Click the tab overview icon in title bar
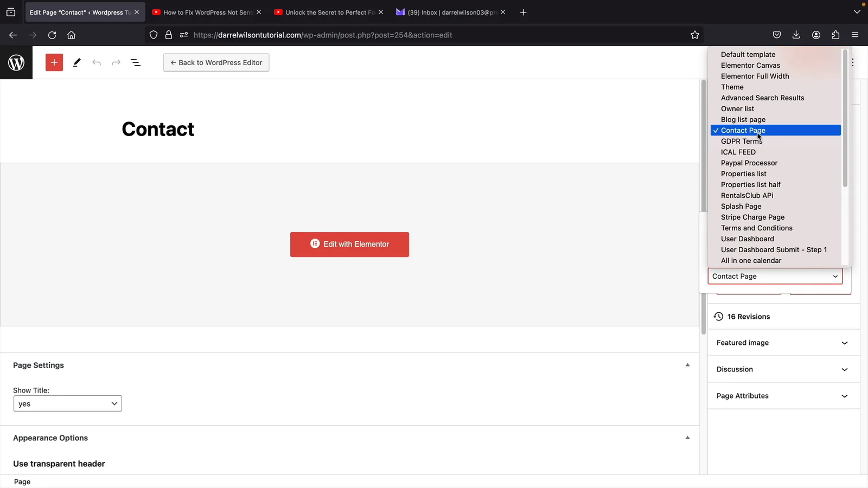The width and height of the screenshot is (868, 488). click(11, 12)
